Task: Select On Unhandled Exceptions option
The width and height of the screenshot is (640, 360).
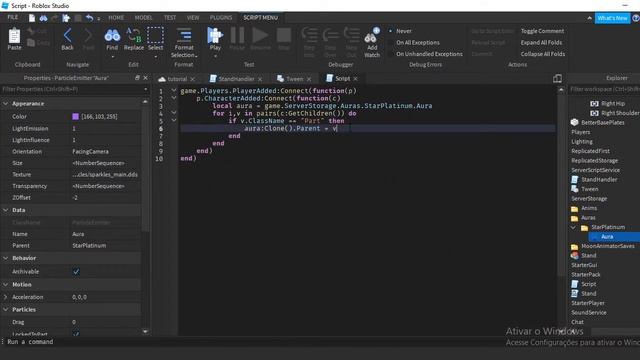Action: (x=429, y=54)
